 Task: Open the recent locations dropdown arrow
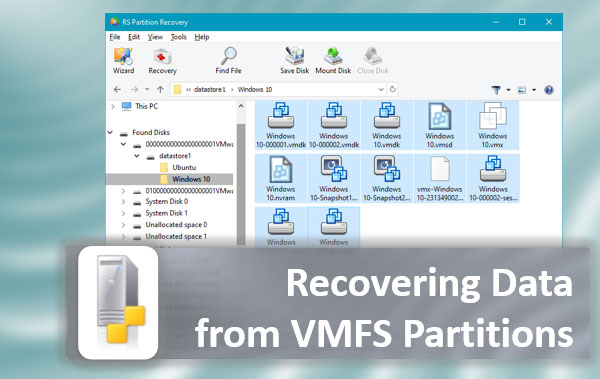(147, 90)
